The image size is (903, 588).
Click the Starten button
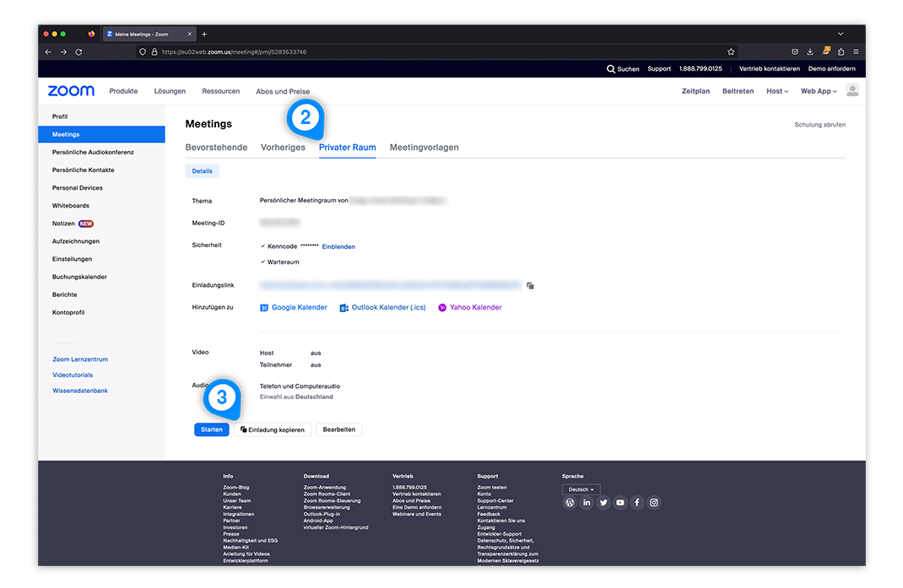tap(211, 429)
